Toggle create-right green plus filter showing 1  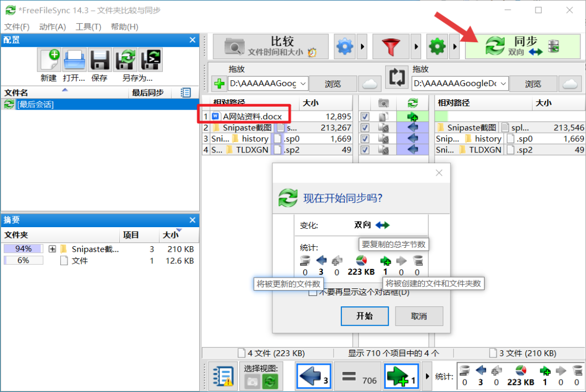402,376
